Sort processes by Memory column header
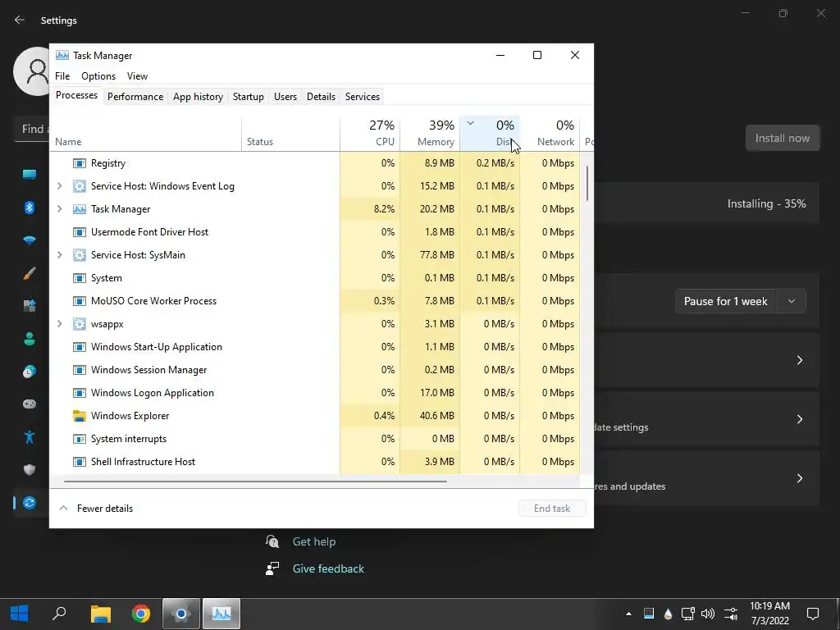The height and width of the screenshot is (630, 840). point(430,133)
